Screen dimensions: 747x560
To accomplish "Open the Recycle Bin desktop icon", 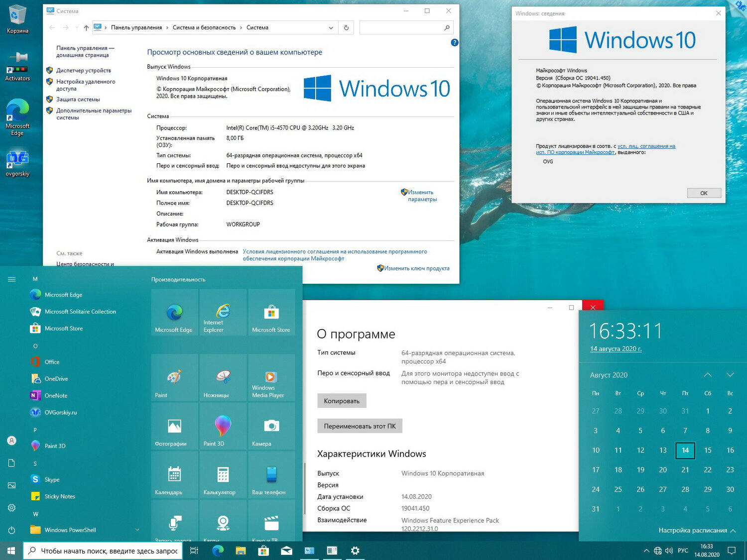I will tap(17, 20).
